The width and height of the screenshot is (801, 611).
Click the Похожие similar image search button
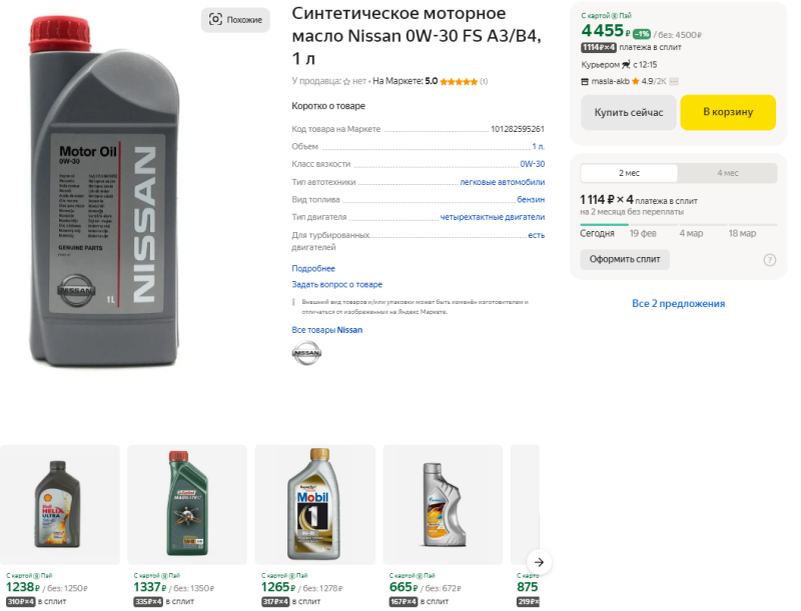point(235,20)
